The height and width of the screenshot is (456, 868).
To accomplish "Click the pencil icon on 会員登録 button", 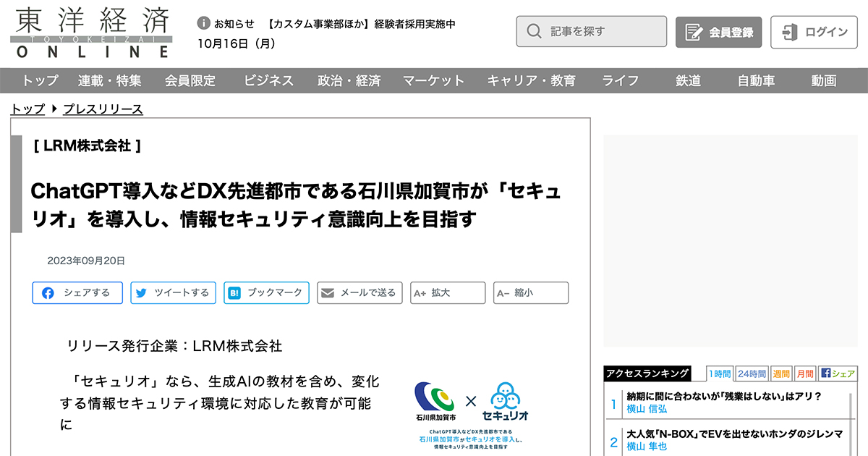I will click(x=694, y=32).
